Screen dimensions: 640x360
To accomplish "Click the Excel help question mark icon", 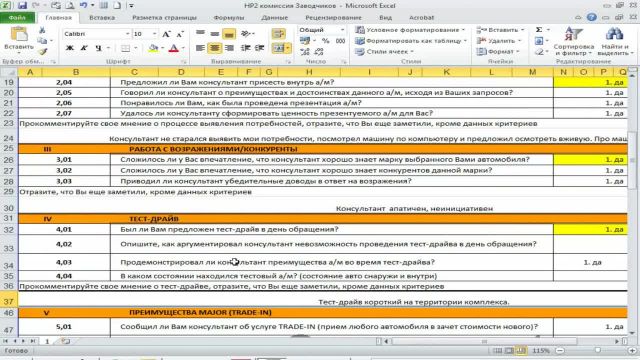I will click(591, 17).
